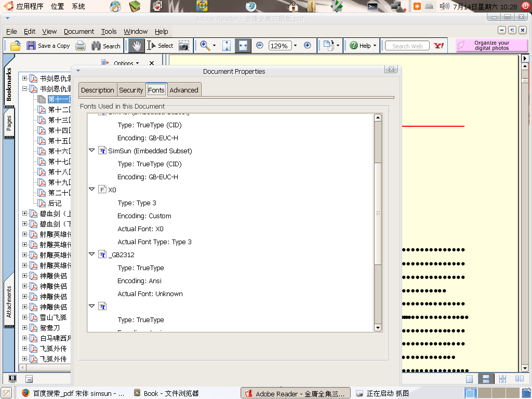The width and height of the screenshot is (532, 399).
Task: Click the fonts list scroll down arrow
Action: coord(378,328)
